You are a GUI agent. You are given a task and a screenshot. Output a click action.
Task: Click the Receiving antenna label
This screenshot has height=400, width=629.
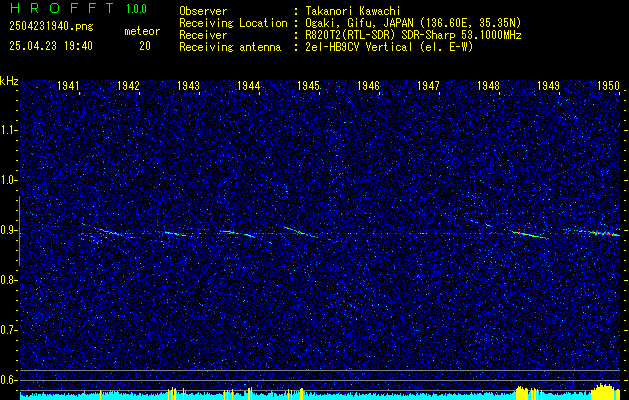tap(230, 47)
